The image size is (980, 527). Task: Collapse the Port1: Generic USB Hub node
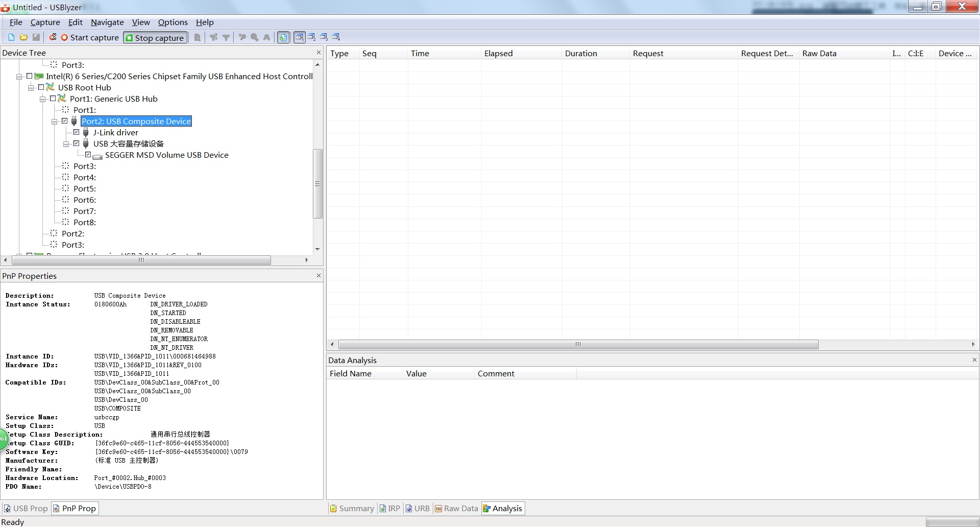(x=43, y=99)
